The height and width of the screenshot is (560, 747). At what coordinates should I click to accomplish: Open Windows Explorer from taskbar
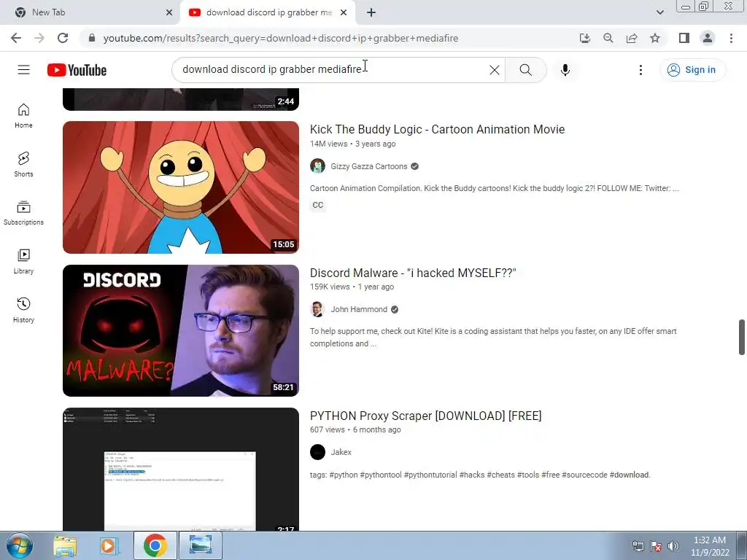pos(65,545)
